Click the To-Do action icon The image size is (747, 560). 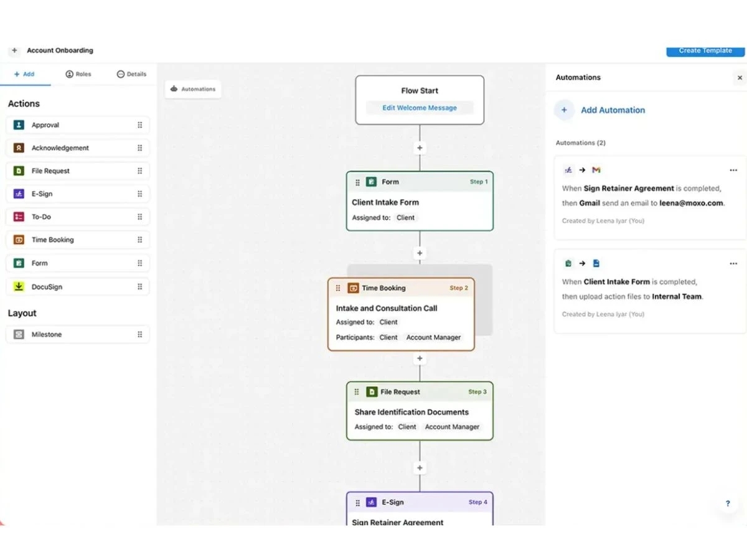[x=19, y=217]
